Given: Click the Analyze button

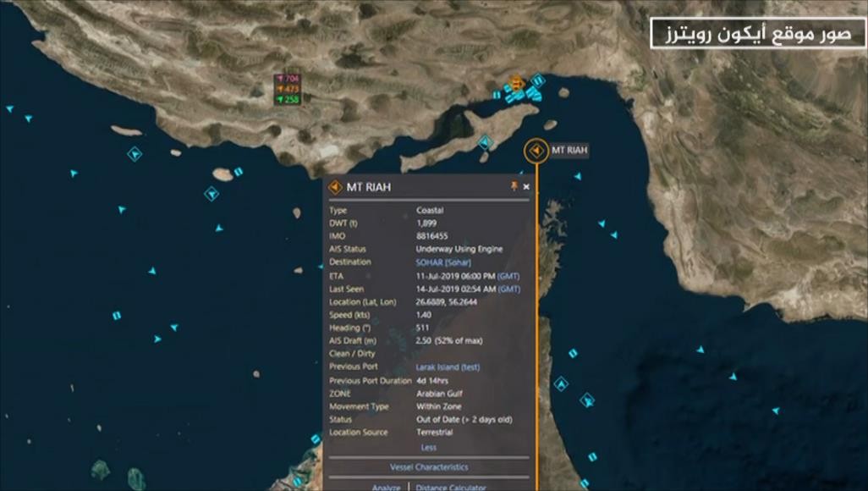Looking at the screenshot, I should [x=386, y=487].
